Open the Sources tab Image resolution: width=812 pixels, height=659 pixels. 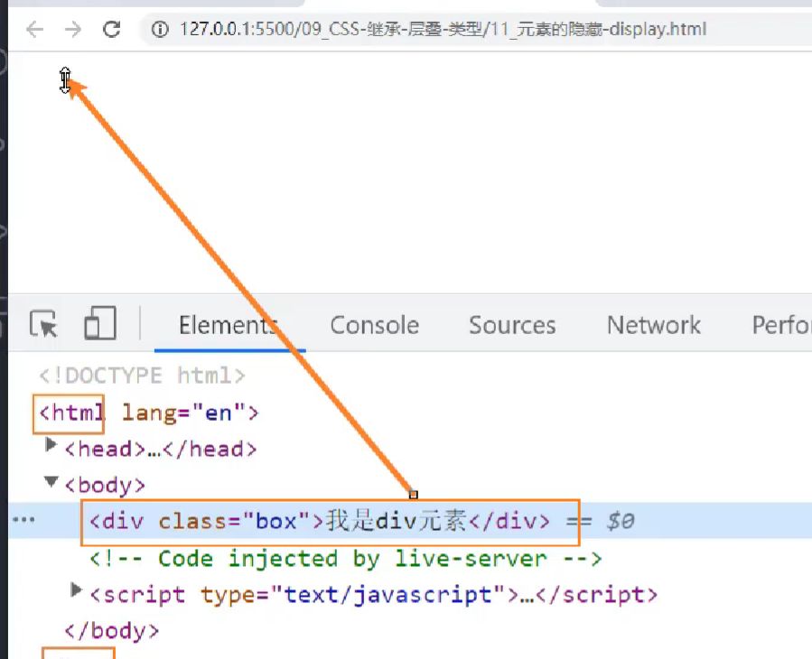click(512, 325)
